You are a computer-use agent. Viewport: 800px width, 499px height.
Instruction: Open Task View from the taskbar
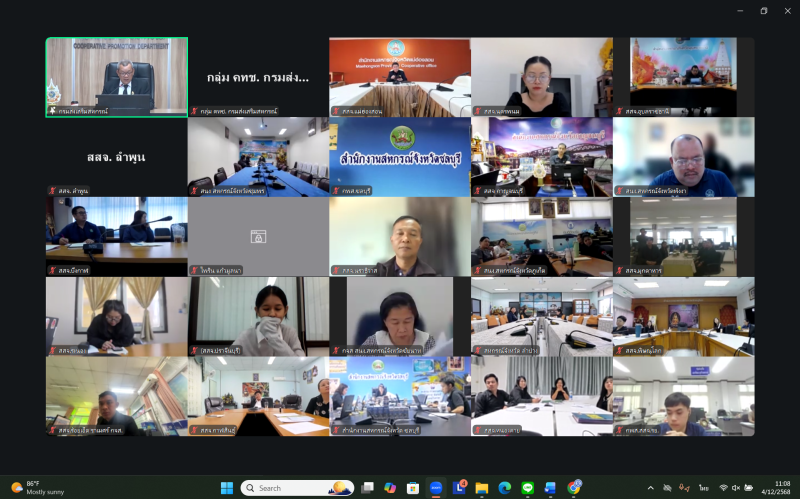[367, 488]
